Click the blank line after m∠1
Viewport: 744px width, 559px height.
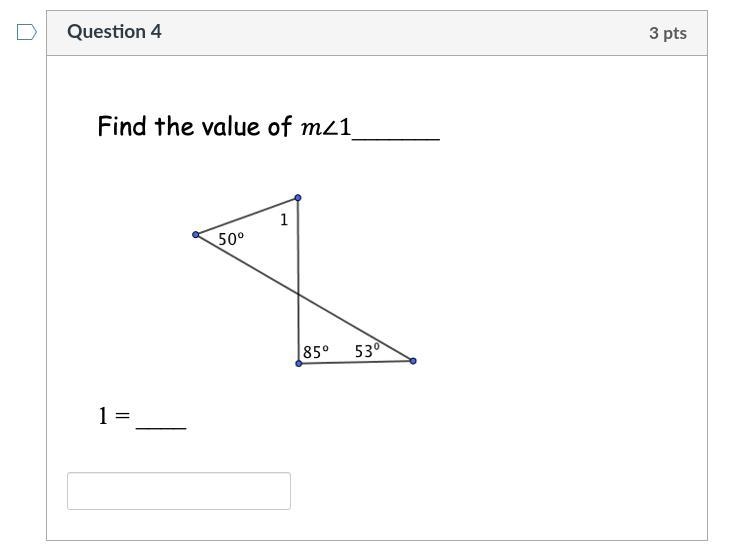point(396,138)
